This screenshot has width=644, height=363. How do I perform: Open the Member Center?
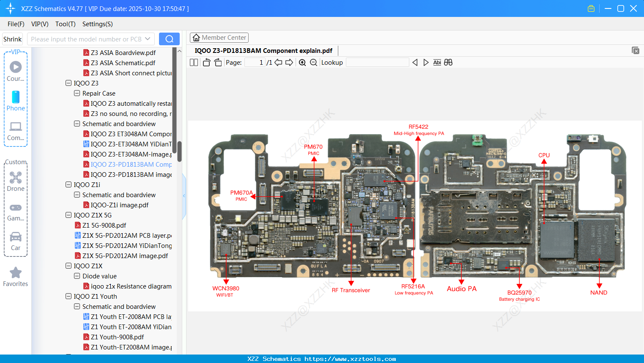219,37
